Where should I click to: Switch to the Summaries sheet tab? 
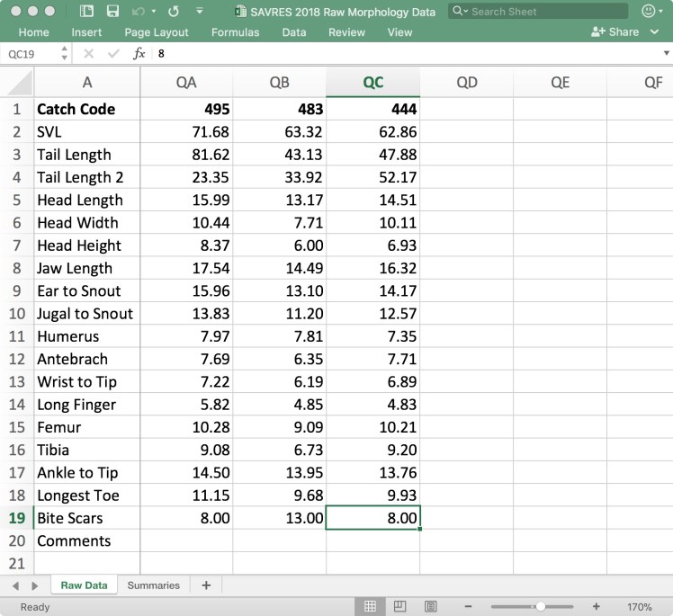coord(153,585)
